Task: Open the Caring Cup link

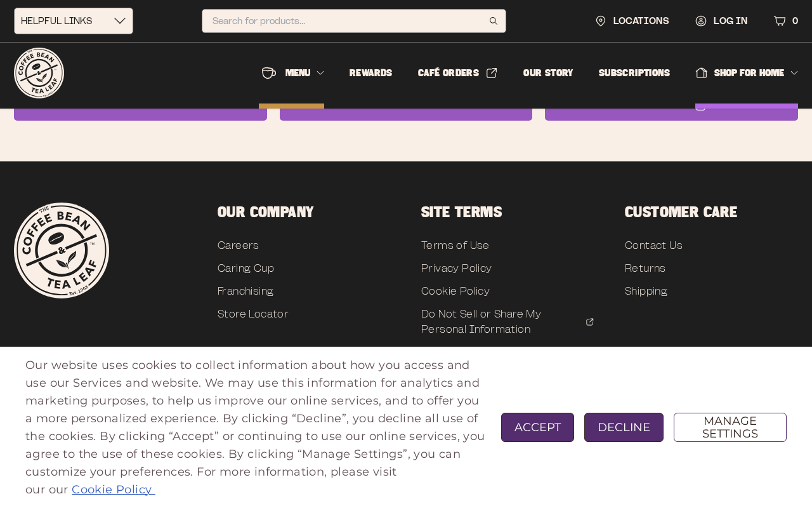Action: click(246, 269)
